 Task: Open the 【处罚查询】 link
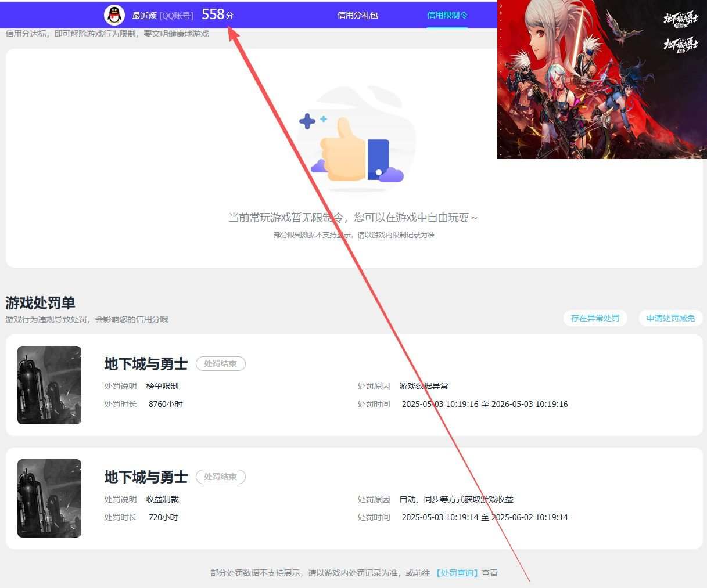[457, 573]
